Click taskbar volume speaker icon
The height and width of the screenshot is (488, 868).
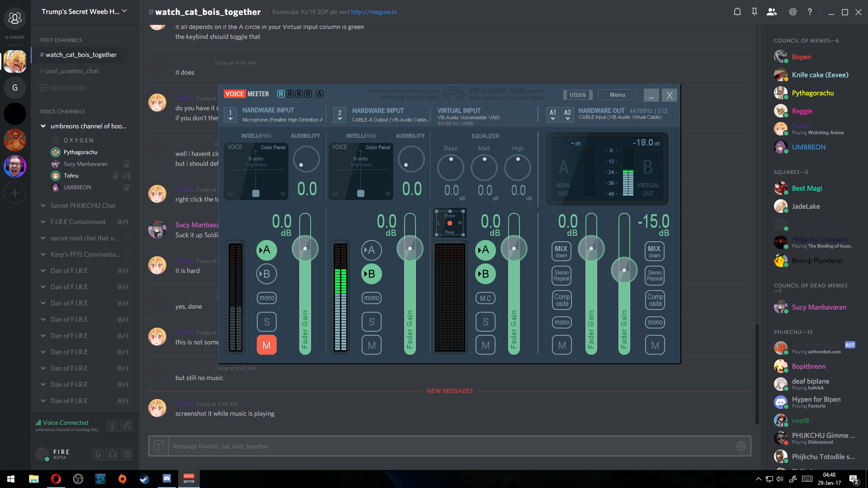[x=780, y=479]
